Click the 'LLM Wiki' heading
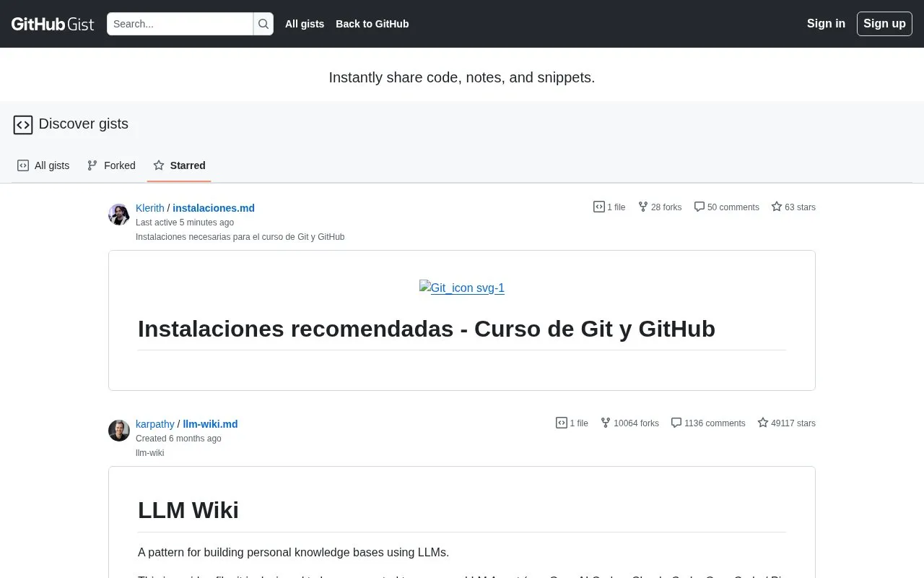Image resolution: width=924 pixels, height=578 pixels. [188, 510]
